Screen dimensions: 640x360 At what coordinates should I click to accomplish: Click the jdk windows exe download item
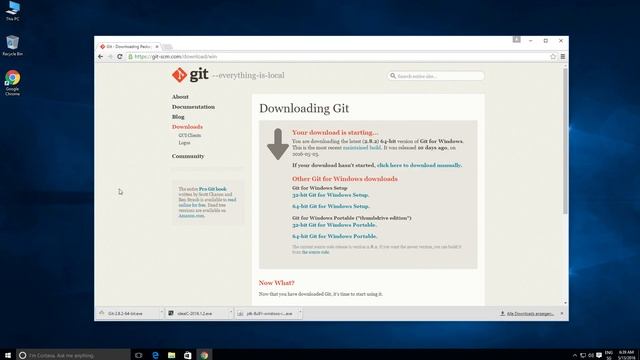coord(266,313)
